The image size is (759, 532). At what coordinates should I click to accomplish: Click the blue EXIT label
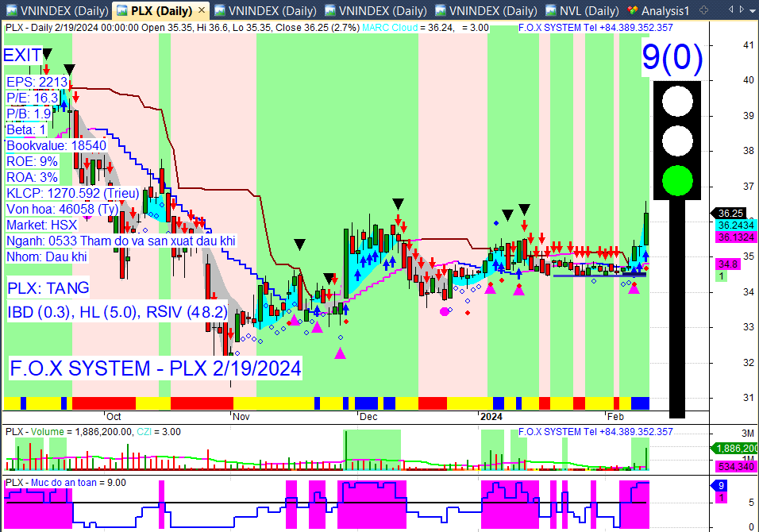(22, 55)
